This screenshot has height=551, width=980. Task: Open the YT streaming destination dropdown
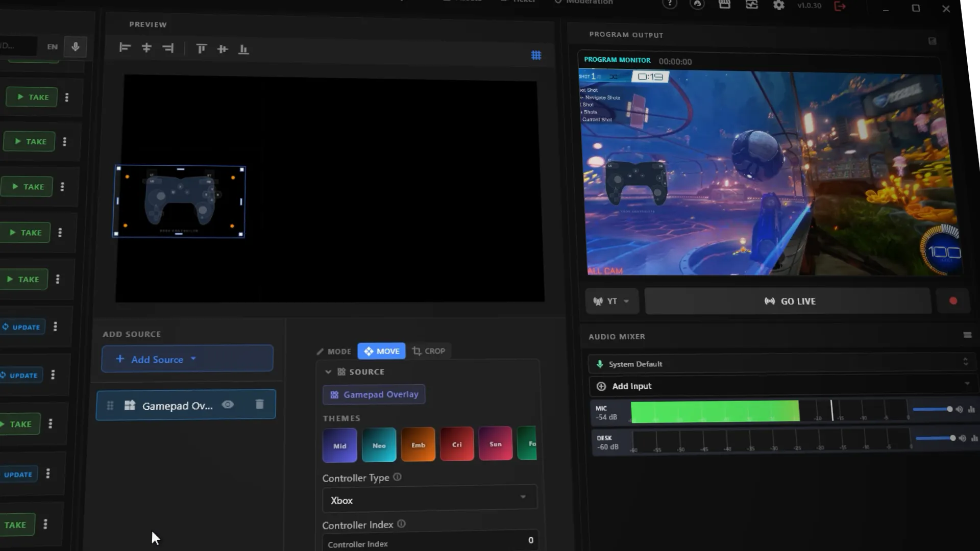pyautogui.click(x=611, y=301)
